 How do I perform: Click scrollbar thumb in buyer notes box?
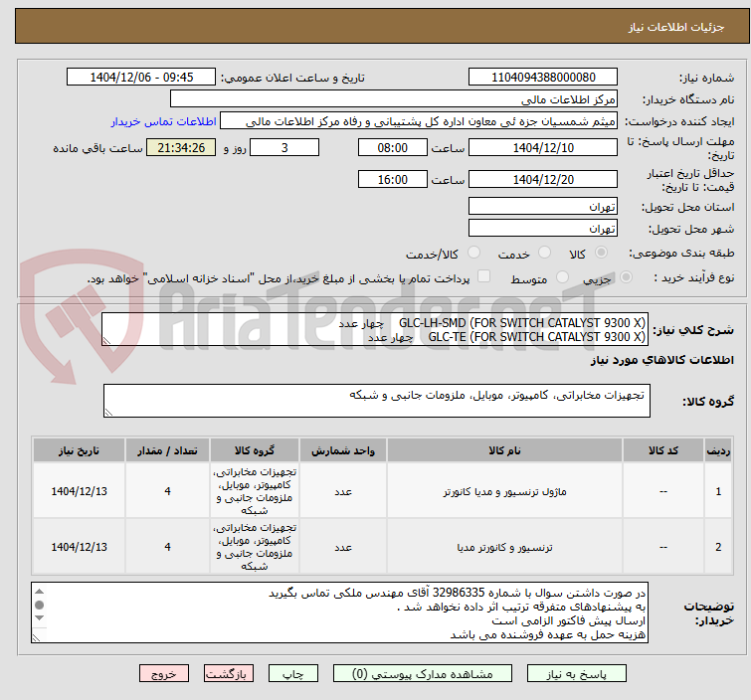40,605
